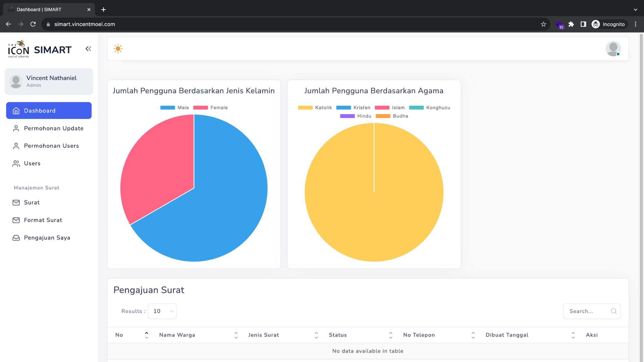Open Pengajuan Saya page
Image resolution: width=644 pixels, height=362 pixels.
[47, 238]
